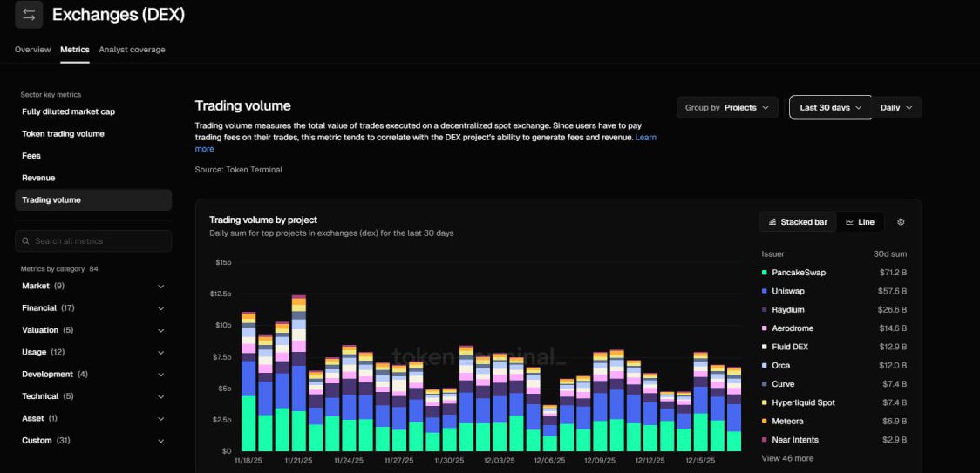
Task: Select Fully diluted market cap metric
Action: tap(68, 111)
